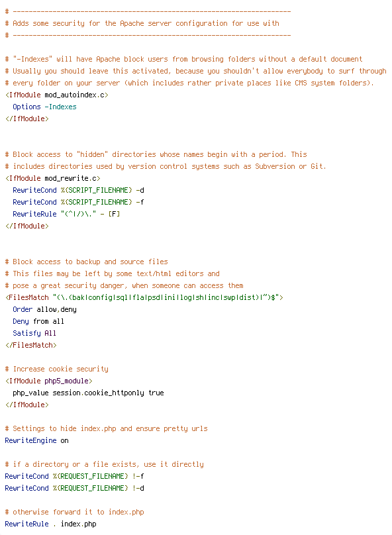Click the Deny from all line
Viewport: 392px width, 535px height.
[x=38, y=321]
